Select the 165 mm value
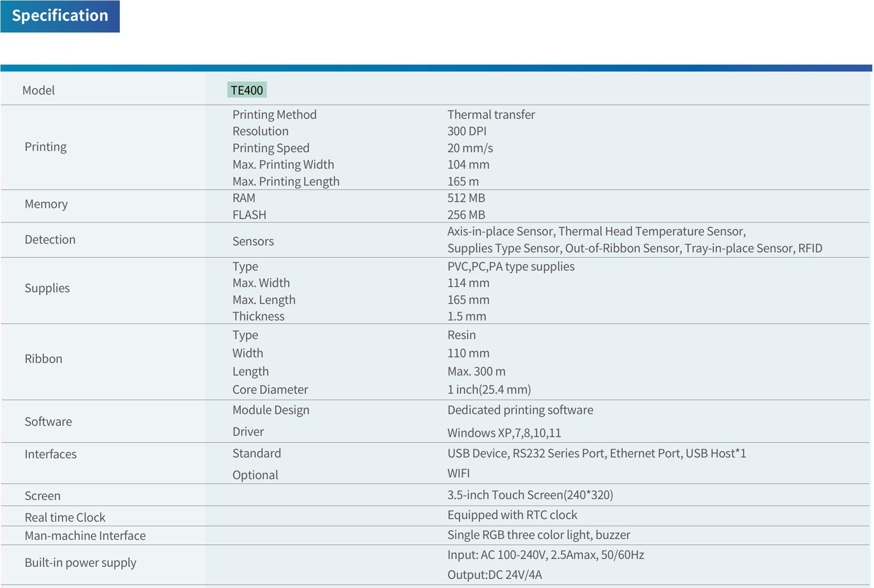The width and height of the screenshot is (874, 588). click(468, 300)
